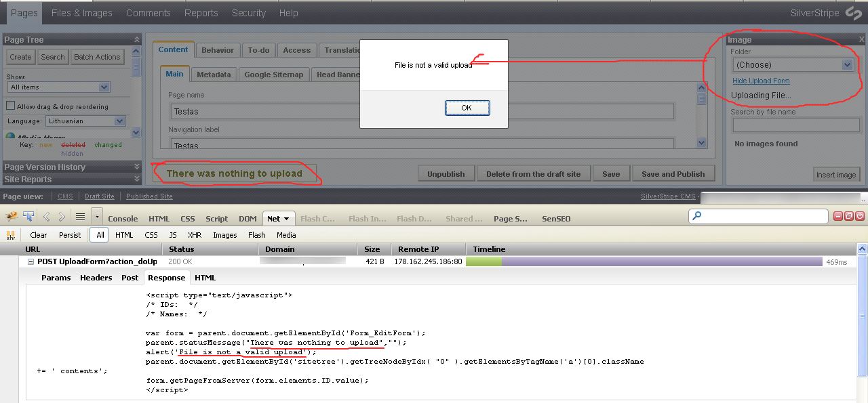Switch to the To-do tab

(x=258, y=50)
